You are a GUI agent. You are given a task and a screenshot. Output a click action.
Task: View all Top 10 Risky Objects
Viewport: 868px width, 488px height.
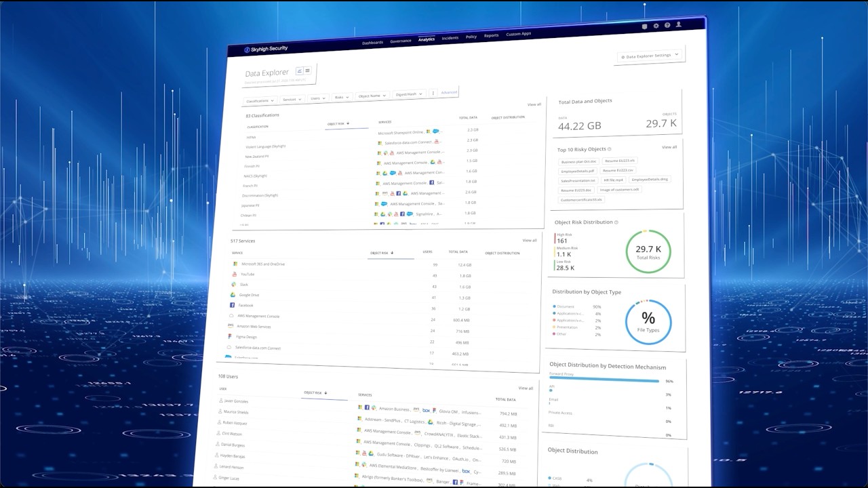point(669,147)
